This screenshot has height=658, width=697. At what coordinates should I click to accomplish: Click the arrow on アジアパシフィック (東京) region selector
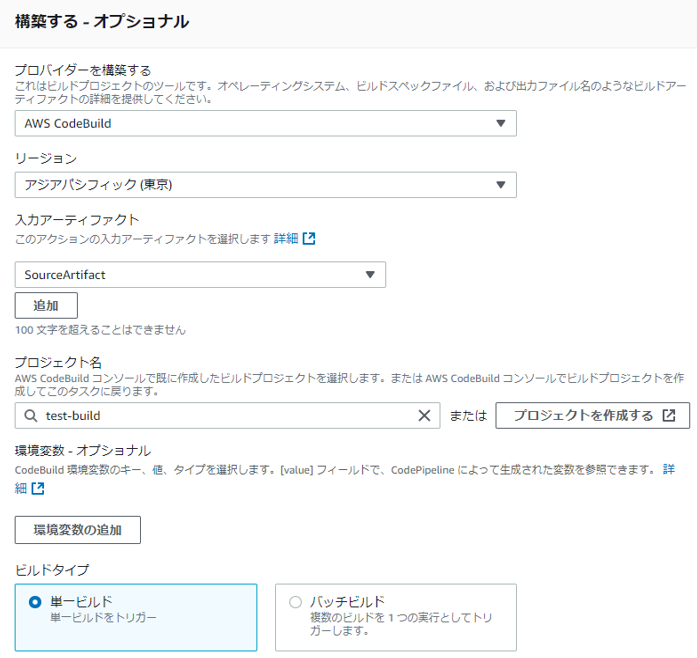coord(501,185)
